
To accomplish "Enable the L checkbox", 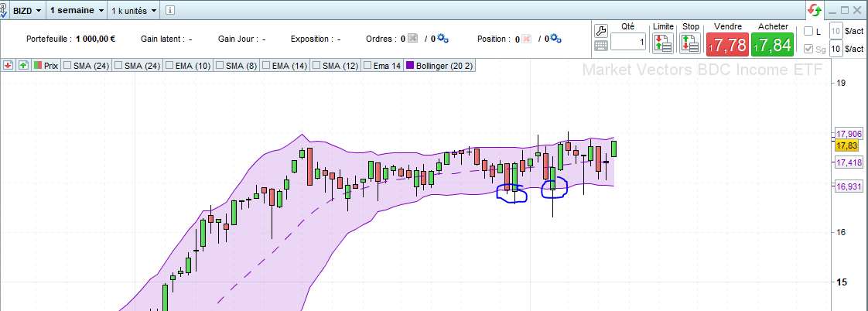I will point(808,31).
